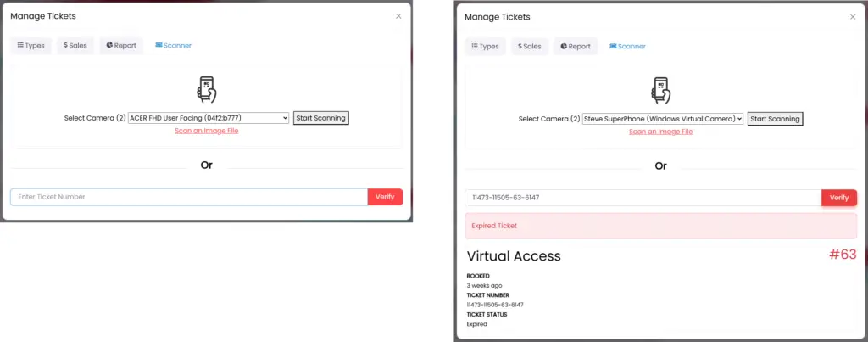Click Scan an Image File under the Steve SuperPhone dropdown
868x342 pixels.
[660, 132]
